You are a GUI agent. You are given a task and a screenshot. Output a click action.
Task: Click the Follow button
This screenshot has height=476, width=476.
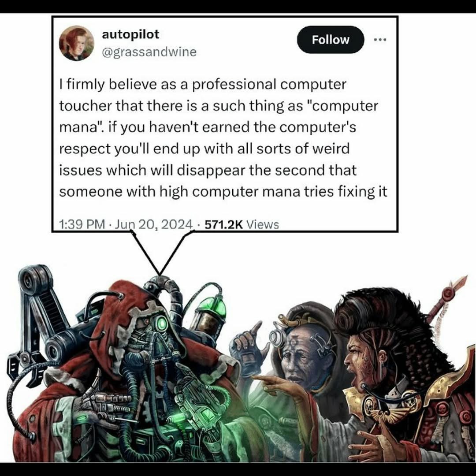point(331,40)
